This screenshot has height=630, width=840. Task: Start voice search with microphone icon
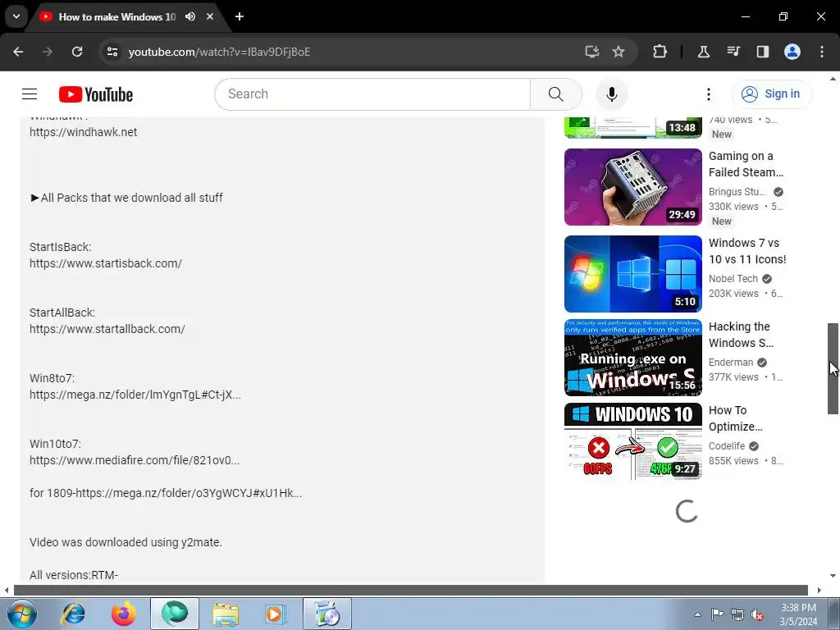point(611,94)
